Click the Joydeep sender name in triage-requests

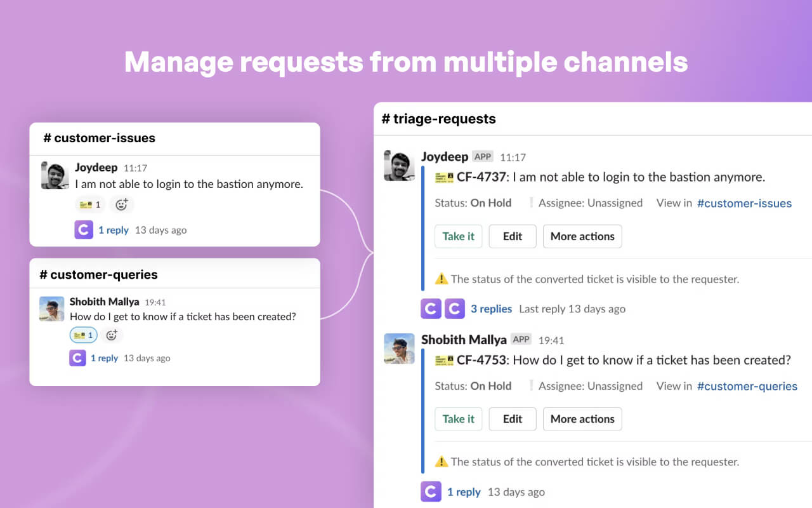(445, 157)
